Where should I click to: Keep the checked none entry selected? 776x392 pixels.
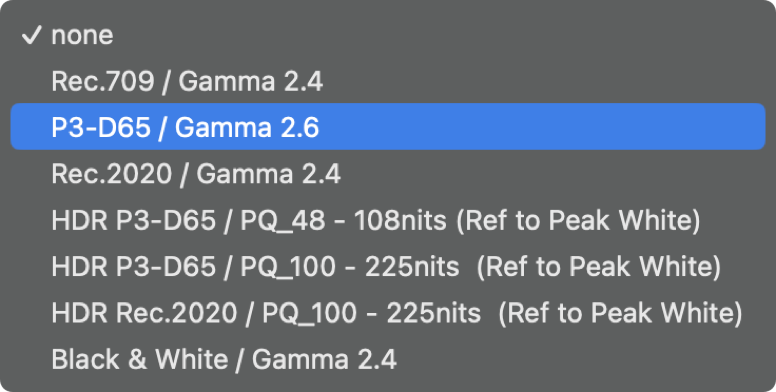[x=388, y=35]
